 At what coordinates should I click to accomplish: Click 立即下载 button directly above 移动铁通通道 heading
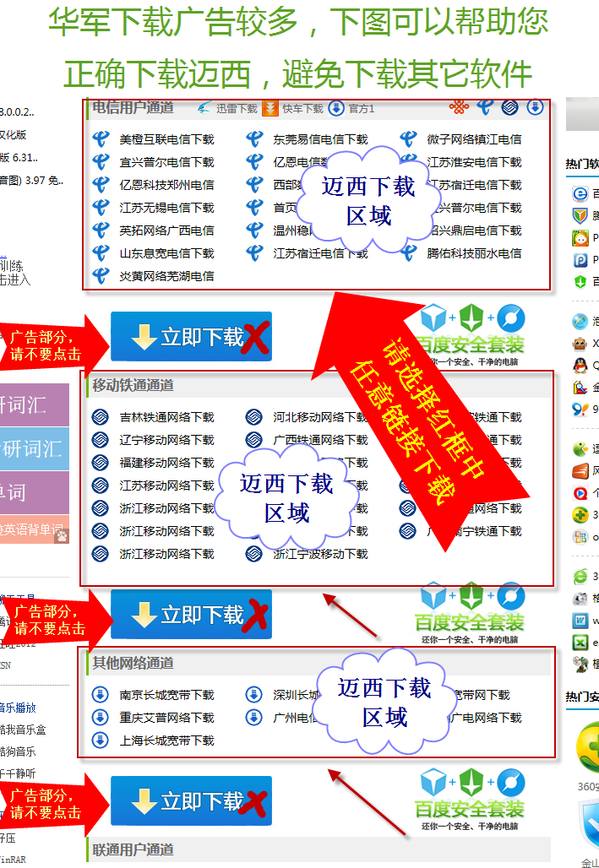(x=191, y=337)
